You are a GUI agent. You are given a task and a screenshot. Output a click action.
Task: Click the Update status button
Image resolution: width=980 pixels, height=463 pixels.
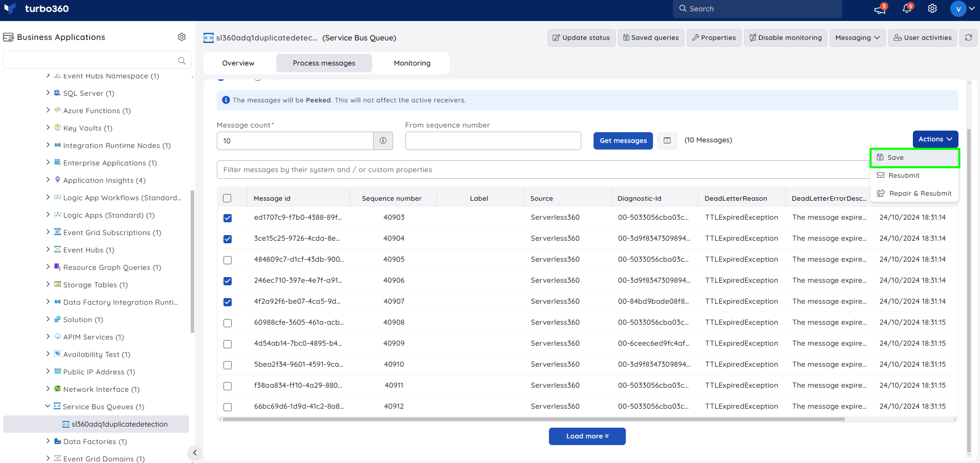(x=581, y=37)
